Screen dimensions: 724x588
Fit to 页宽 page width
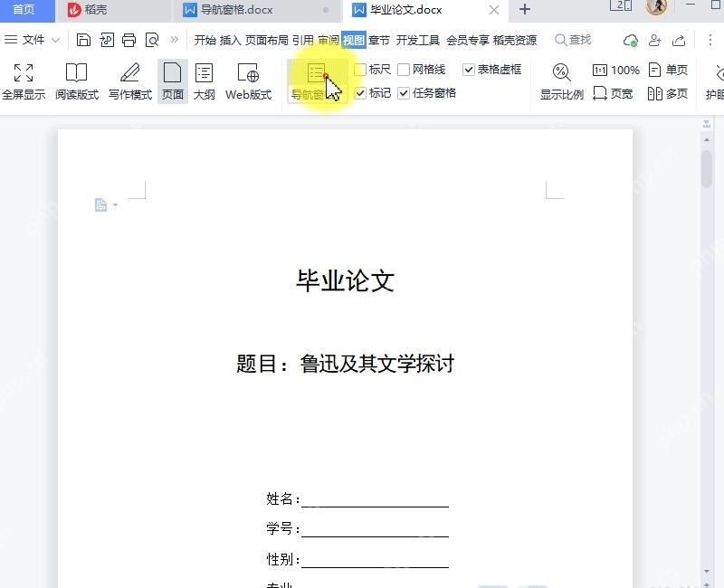(x=613, y=94)
